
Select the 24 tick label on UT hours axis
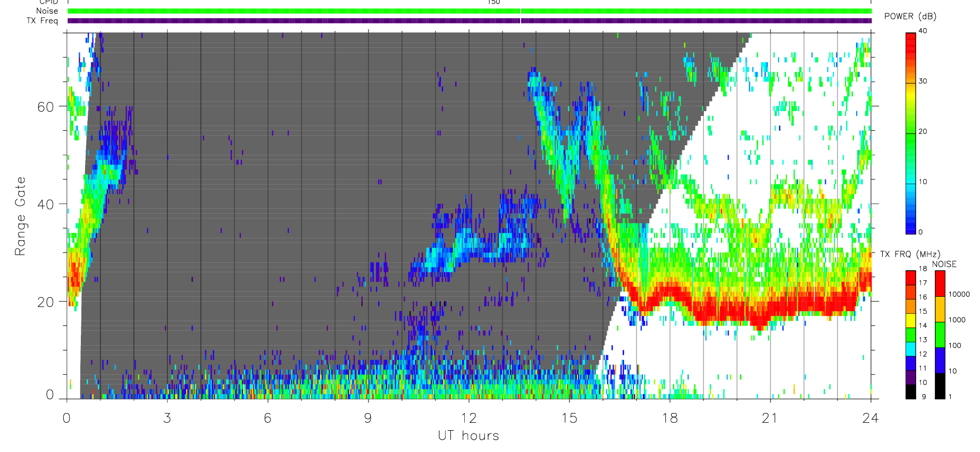[870, 418]
